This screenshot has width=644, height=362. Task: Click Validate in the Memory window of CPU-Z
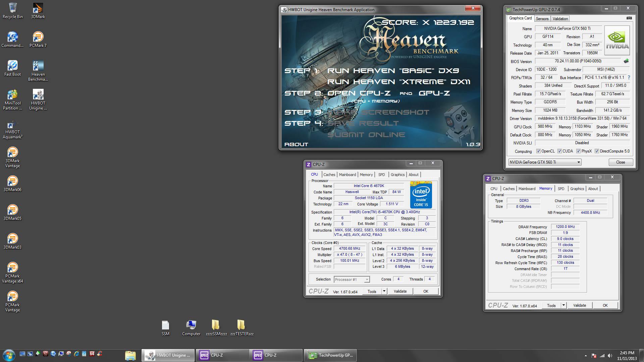580,305
